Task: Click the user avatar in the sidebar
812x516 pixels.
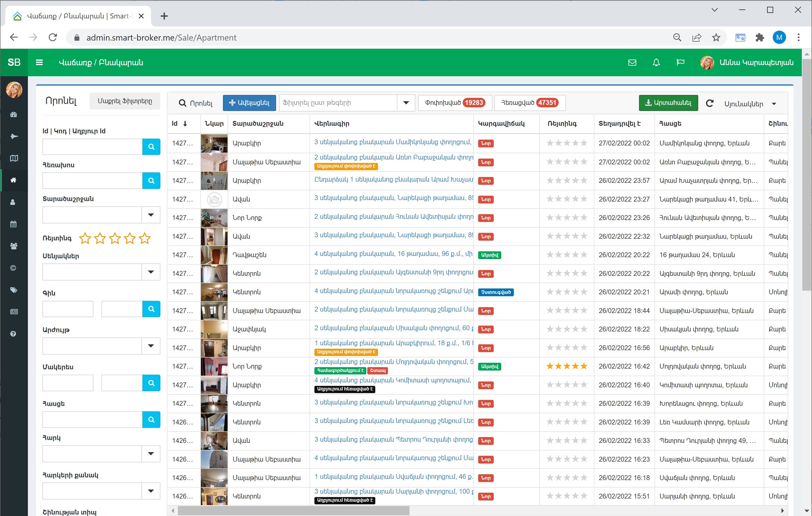Action: pyautogui.click(x=14, y=90)
